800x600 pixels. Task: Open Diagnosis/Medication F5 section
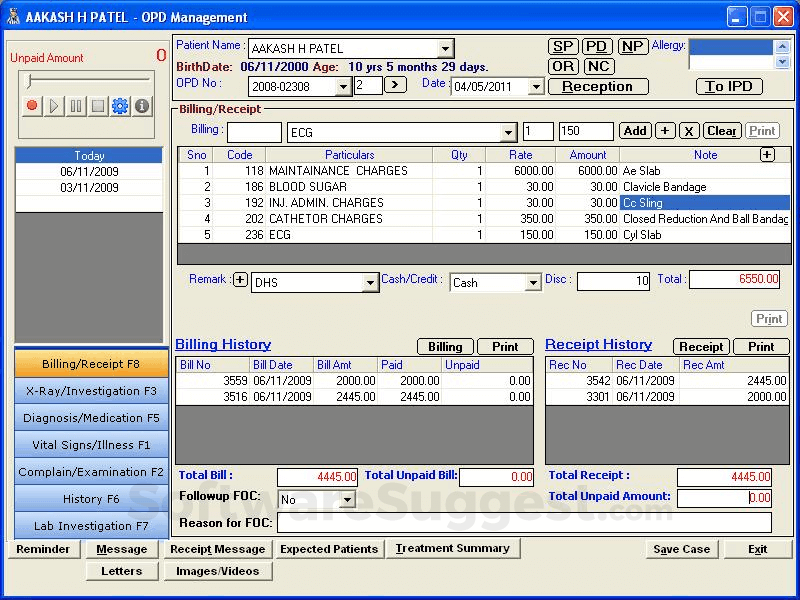91,418
